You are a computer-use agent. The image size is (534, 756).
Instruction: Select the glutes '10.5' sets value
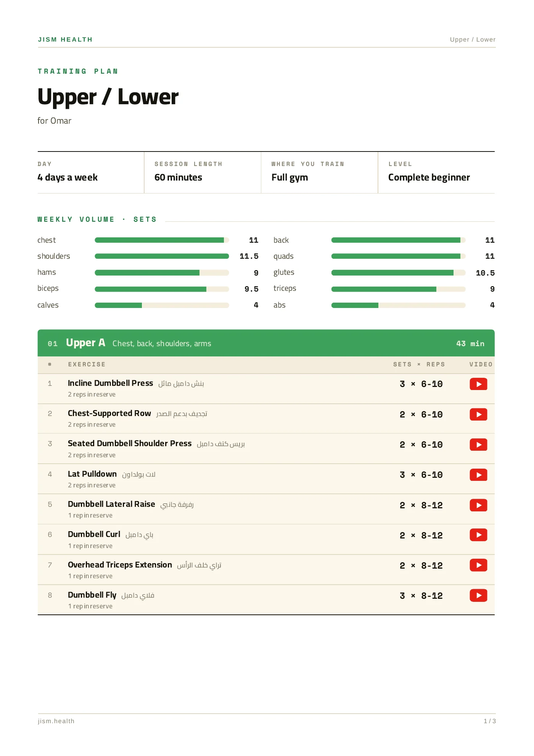(485, 273)
